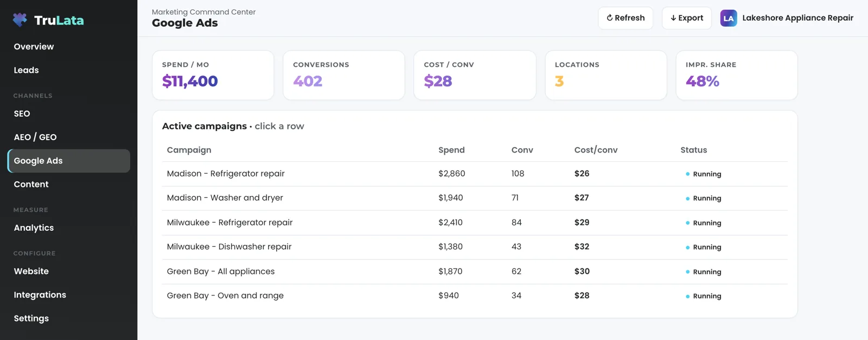The image size is (868, 340).
Task: Click the Cost/conv column header
Action: tap(596, 150)
